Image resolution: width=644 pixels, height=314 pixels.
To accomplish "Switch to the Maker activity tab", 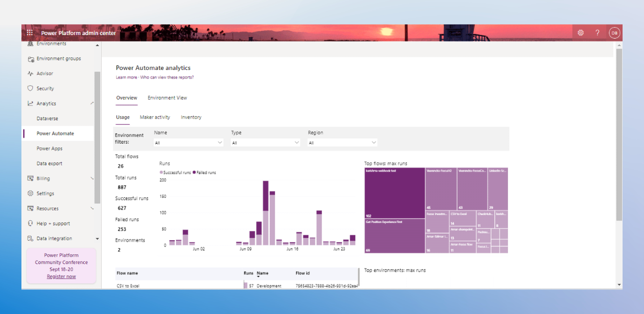I will (155, 118).
